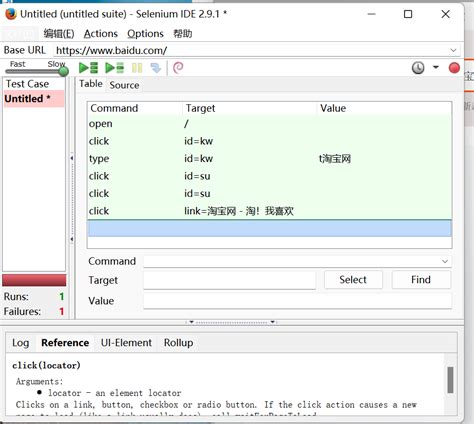Play current test case

point(114,68)
